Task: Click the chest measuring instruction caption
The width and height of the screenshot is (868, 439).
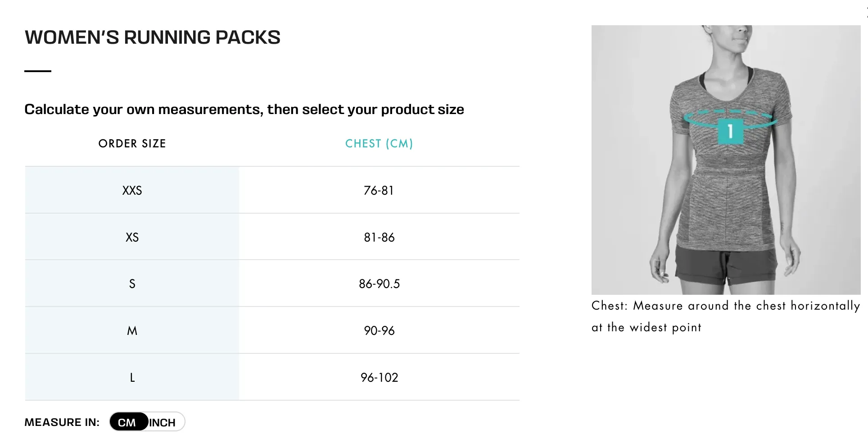Action: point(726,316)
